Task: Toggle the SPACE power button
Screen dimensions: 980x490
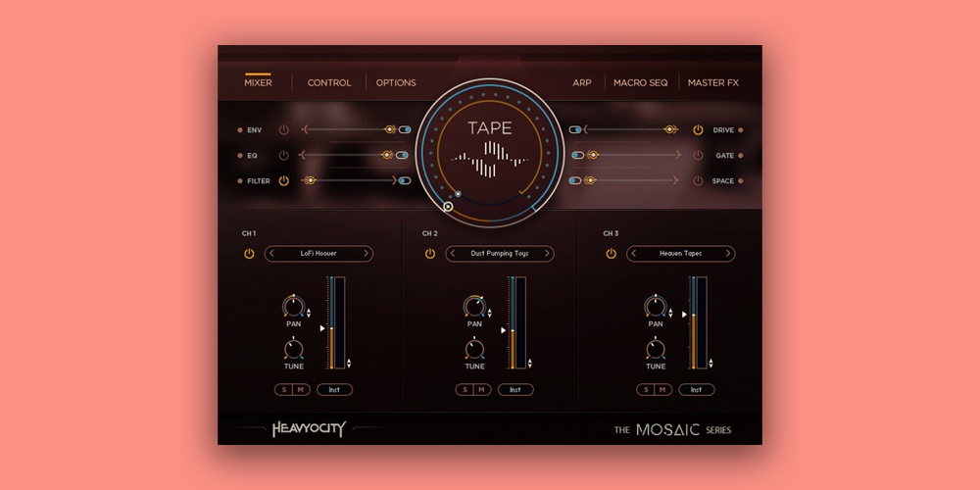Action: click(x=698, y=180)
